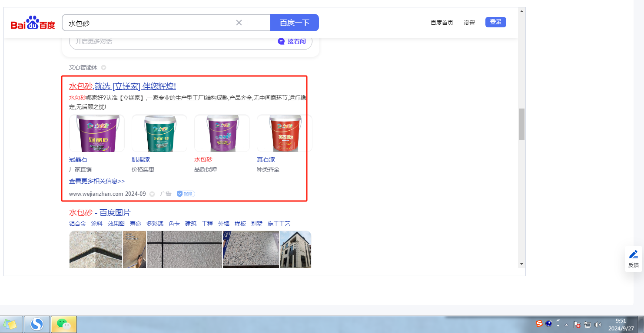644x333 pixels.
Task: Select the 样板 image filter tag
Action: (x=240, y=224)
